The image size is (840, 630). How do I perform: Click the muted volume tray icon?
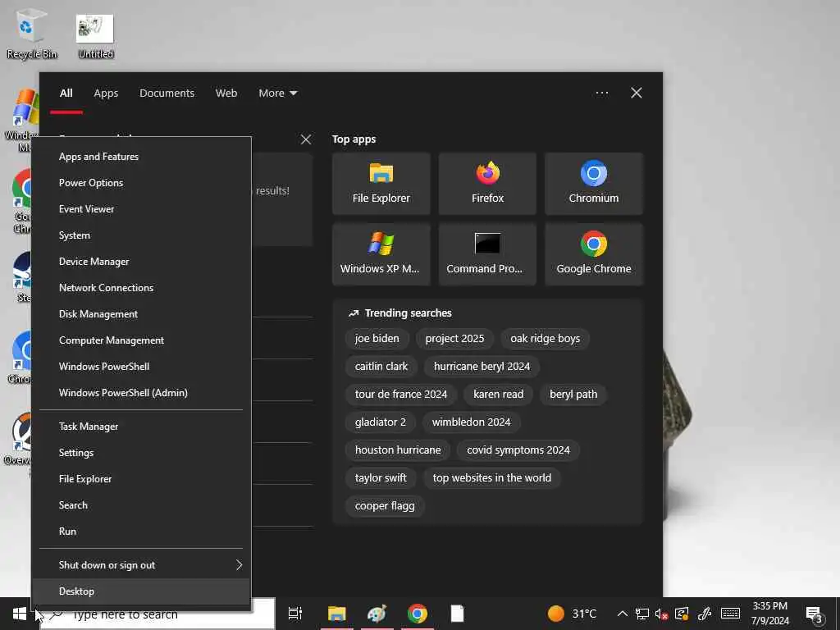661,614
